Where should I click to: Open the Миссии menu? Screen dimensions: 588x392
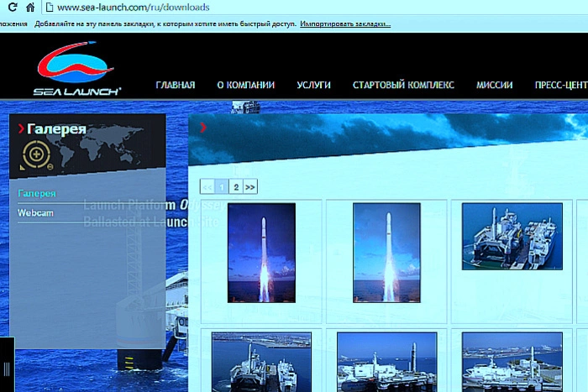pyautogui.click(x=494, y=85)
